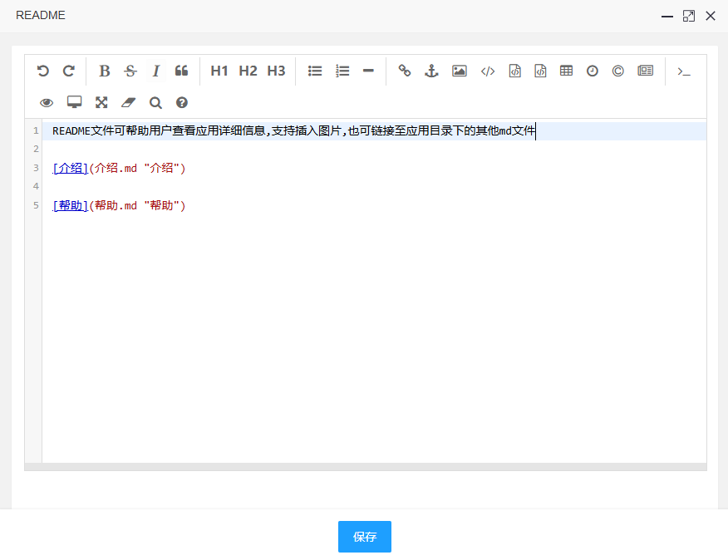Click the undo arrow icon
728x560 pixels.
[x=43, y=71]
